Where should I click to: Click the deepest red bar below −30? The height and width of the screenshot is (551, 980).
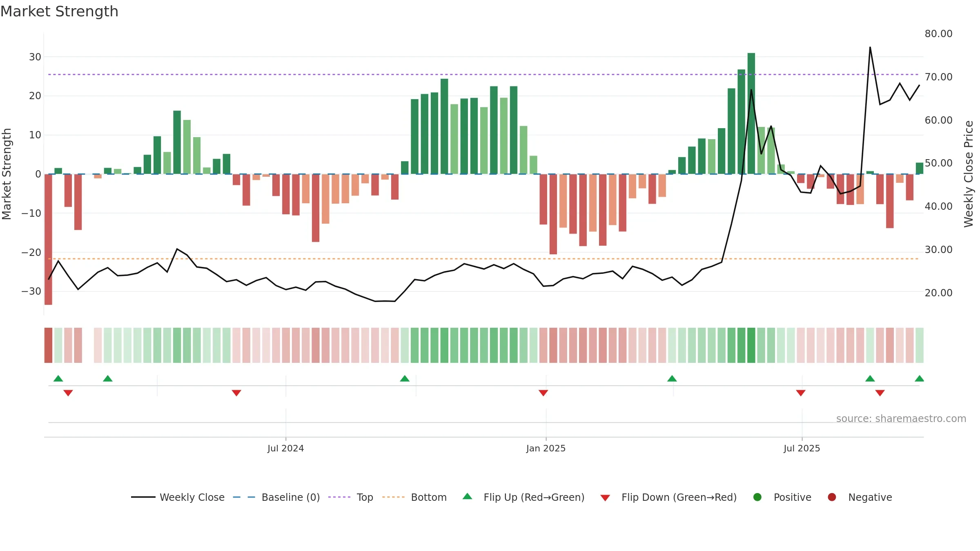pos(48,239)
